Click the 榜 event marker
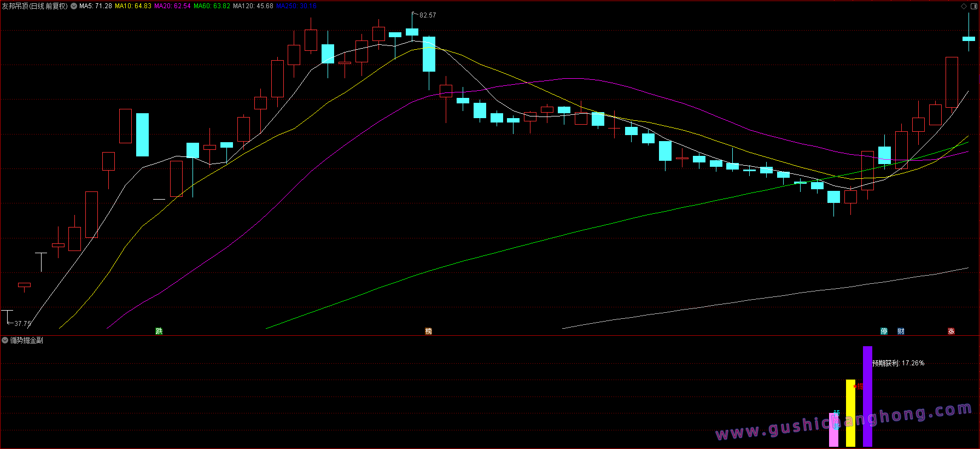980x449 pixels. pyautogui.click(x=429, y=331)
